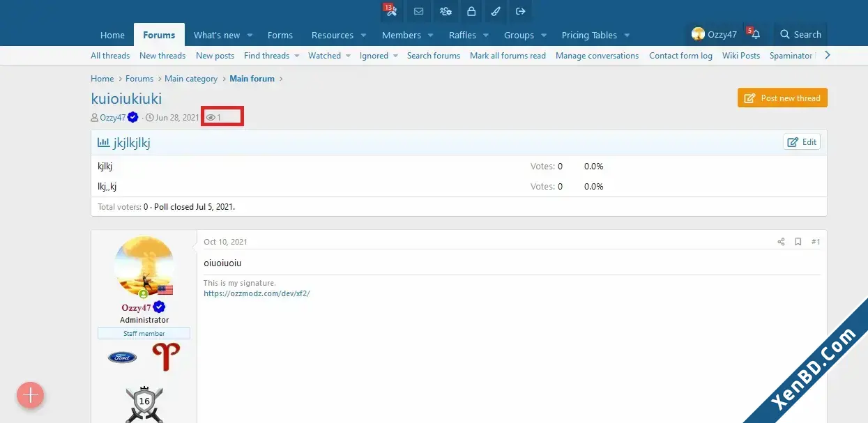
Task: Click the New threads link
Action: pyautogui.click(x=162, y=56)
